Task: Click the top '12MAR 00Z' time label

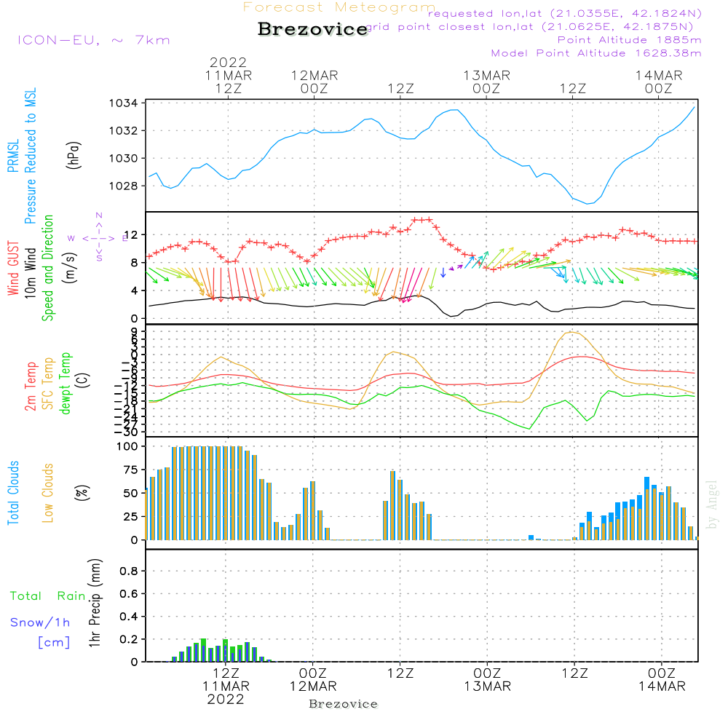Action: point(314,82)
